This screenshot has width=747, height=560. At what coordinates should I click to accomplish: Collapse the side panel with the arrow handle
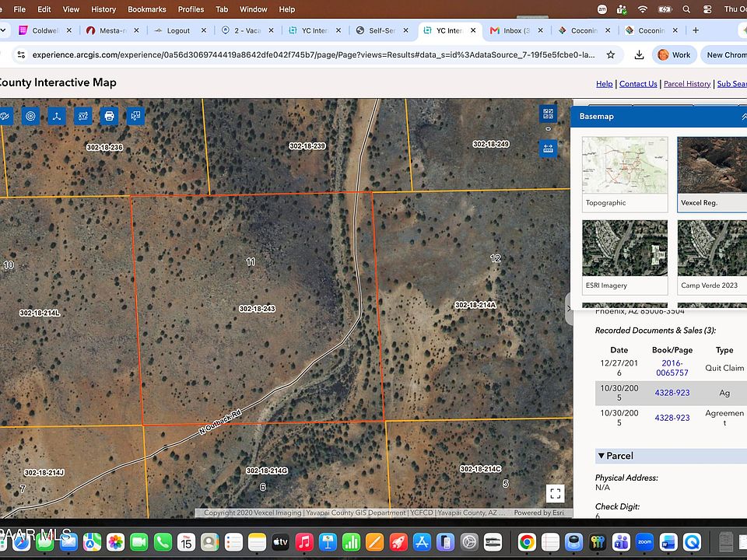point(568,309)
